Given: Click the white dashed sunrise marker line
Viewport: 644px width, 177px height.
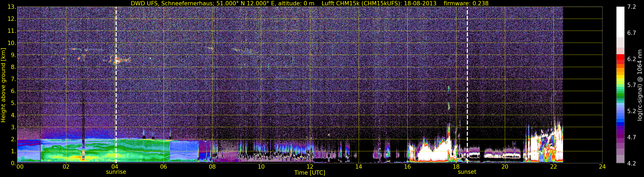Looking at the screenshot, I should pos(116,85).
